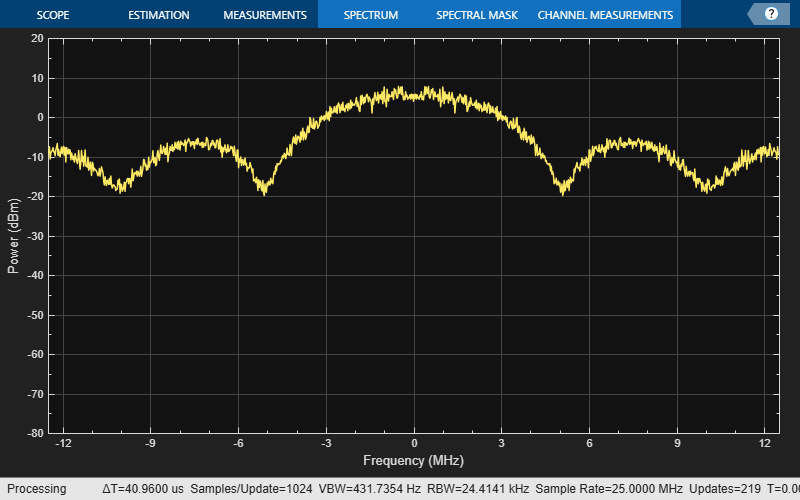Screen dimensions: 800x500
Task: Click the spectrum null near 5 MHz
Action: (563, 188)
